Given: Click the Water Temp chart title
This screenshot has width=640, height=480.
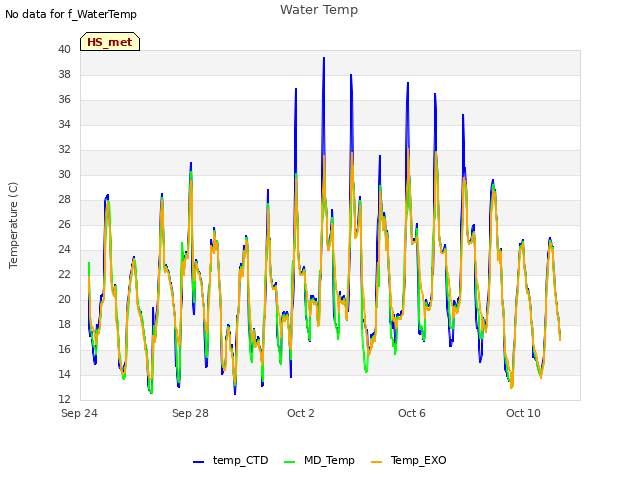Looking at the screenshot, I should [319, 10].
